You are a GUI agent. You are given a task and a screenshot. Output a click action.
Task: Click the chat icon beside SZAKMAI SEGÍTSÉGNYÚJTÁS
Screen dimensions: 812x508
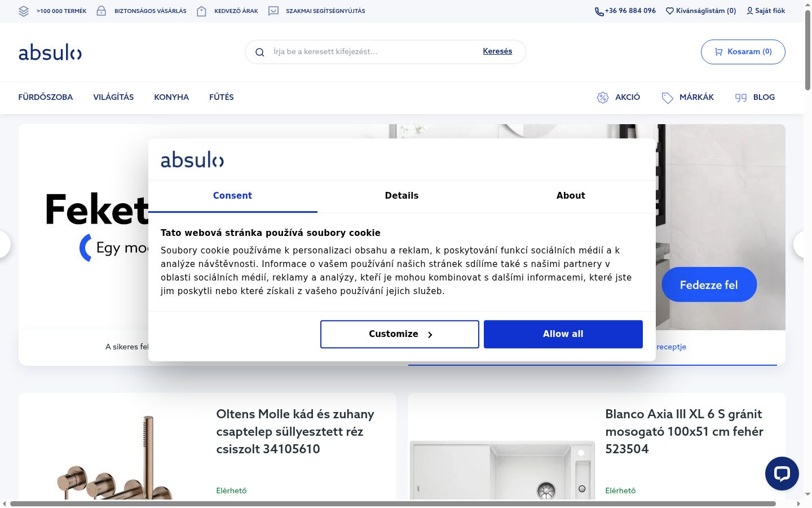pyautogui.click(x=273, y=11)
